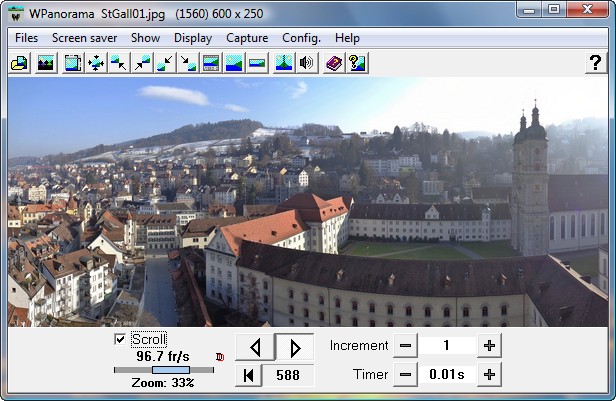This screenshot has height=401, width=616.
Task: Move window to bottom-right corner icon
Action: tap(188, 63)
